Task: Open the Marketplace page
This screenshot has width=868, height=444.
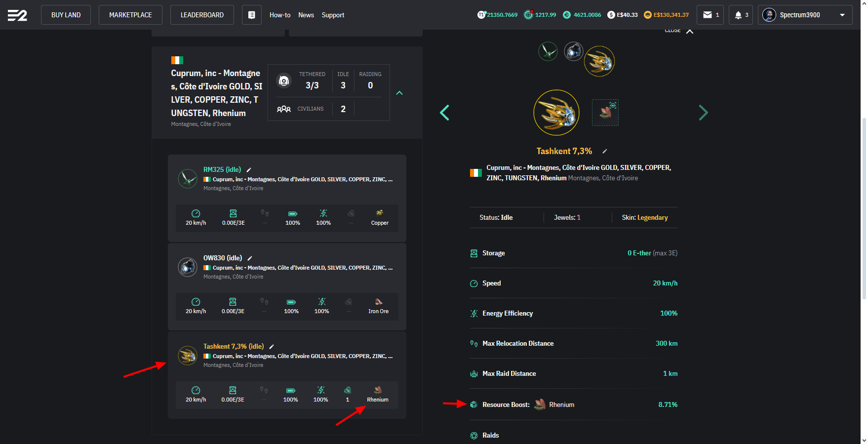Action: 130,15
